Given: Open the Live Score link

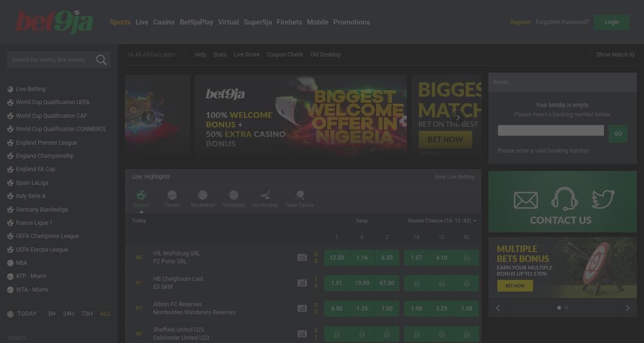Looking at the screenshot, I should [x=247, y=55].
